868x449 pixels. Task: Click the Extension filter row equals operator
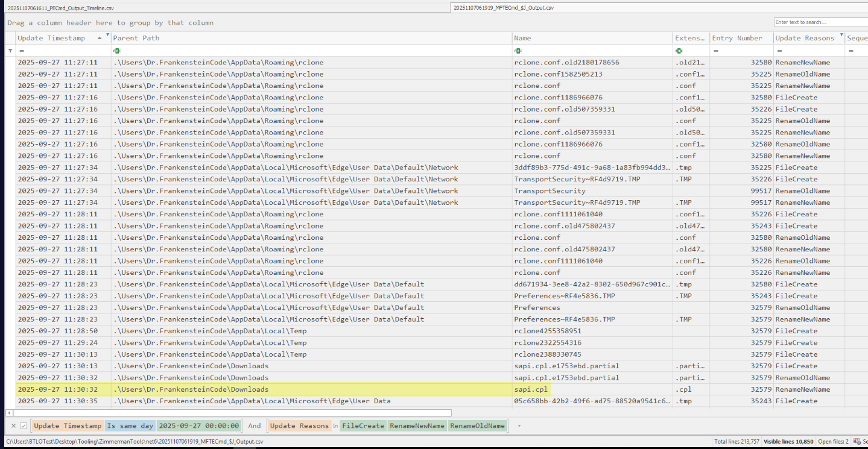(679, 51)
